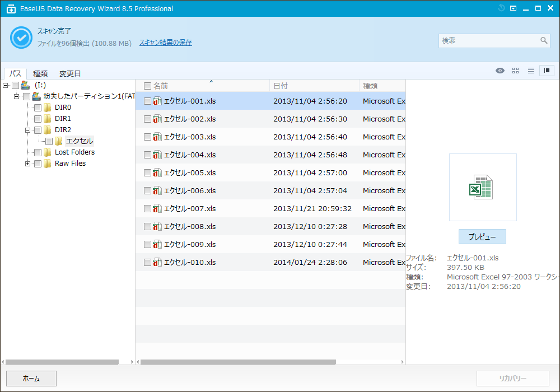Screen dimensions: 560x392
Task: Click the DIR0 folder icon
Action: [47, 108]
